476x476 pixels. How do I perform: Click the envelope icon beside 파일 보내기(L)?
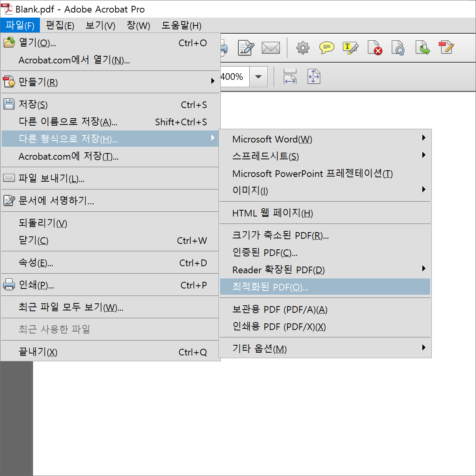tap(9, 178)
